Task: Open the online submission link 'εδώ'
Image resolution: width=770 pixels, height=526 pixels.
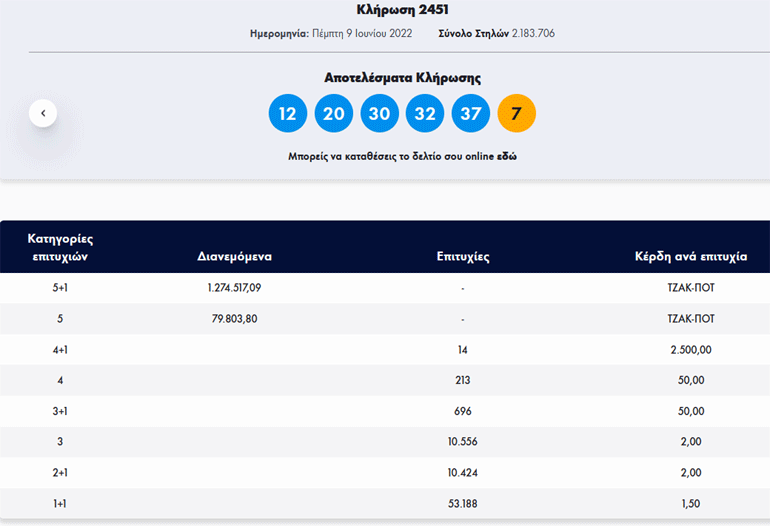Action: [x=507, y=156]
